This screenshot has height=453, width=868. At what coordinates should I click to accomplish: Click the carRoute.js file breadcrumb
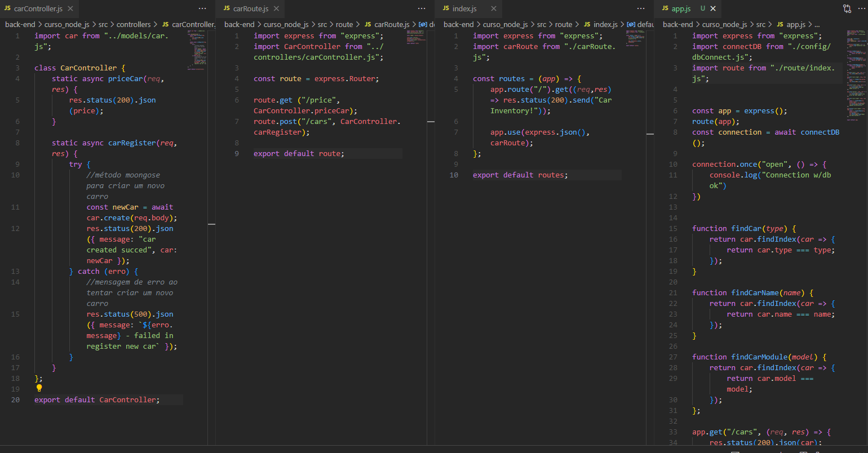click(x=392, y=24)
